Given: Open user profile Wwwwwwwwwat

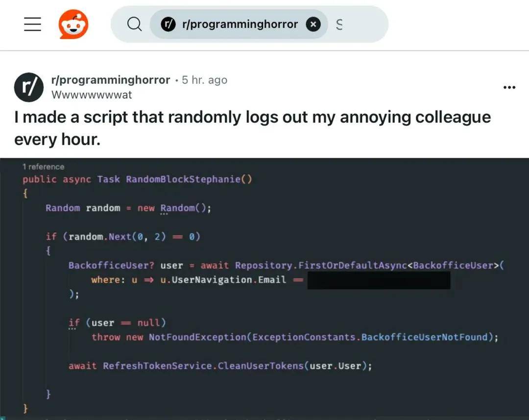Looking at the screenshot, I should coord(92,94).
